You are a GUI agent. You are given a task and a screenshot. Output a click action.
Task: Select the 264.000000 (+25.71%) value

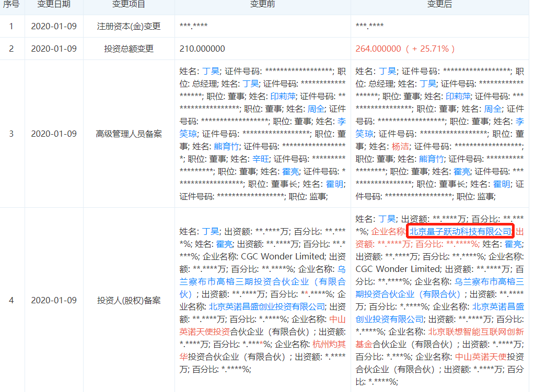tap(405, 49)
